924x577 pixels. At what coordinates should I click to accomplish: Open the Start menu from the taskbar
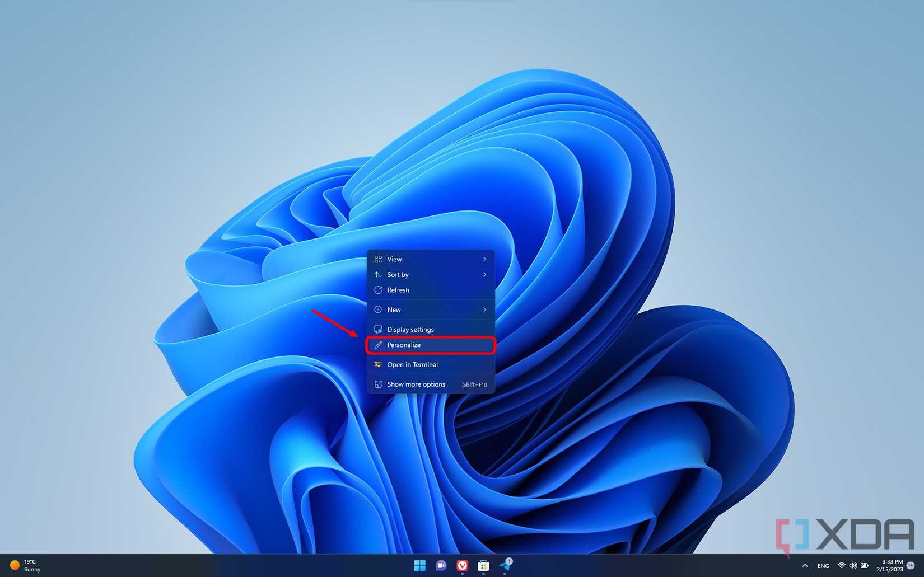pos(419,566)
